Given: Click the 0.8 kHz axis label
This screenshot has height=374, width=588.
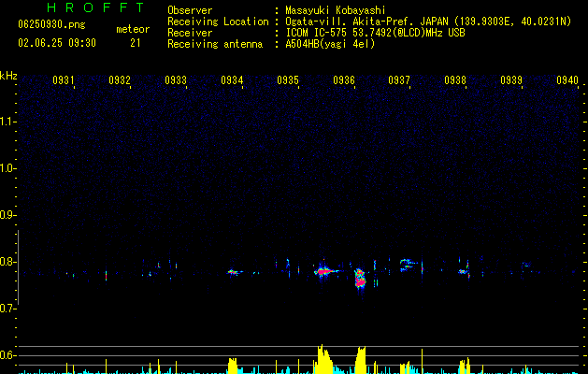Looking at the screenshot, I should 8,262.
